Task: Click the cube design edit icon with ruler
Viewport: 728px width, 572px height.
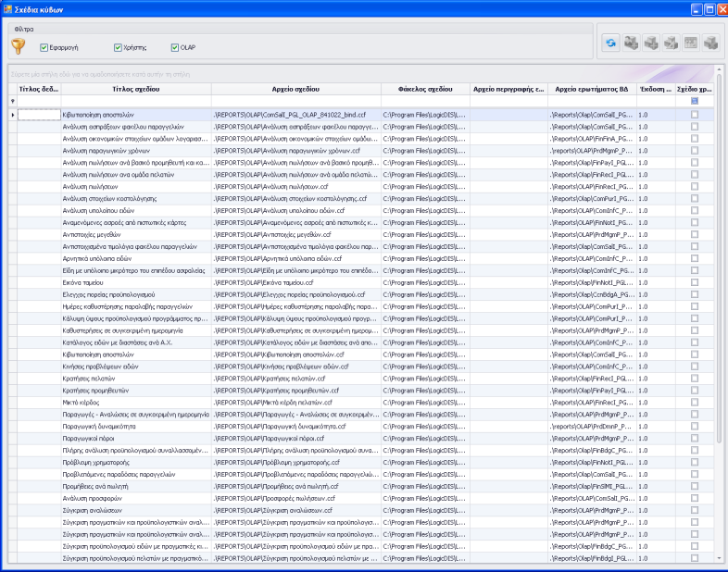Action: (671, 44)
